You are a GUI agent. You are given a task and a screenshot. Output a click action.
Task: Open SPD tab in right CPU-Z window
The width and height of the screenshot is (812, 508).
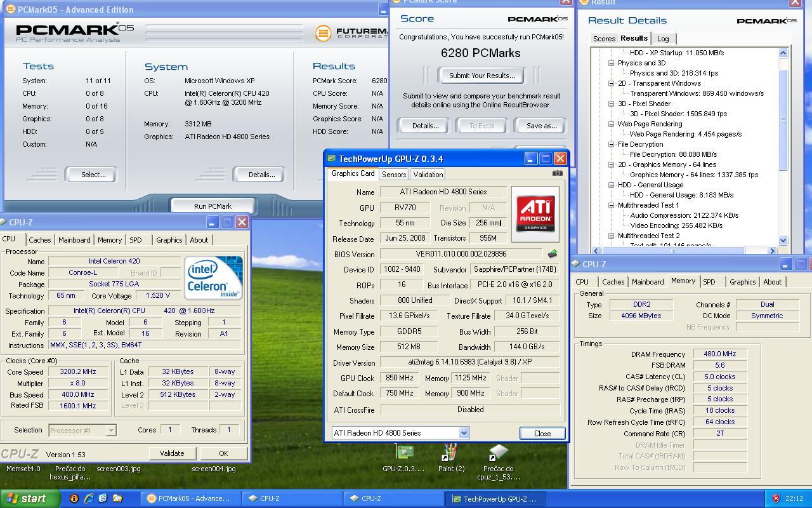click(x=709, y=282)
